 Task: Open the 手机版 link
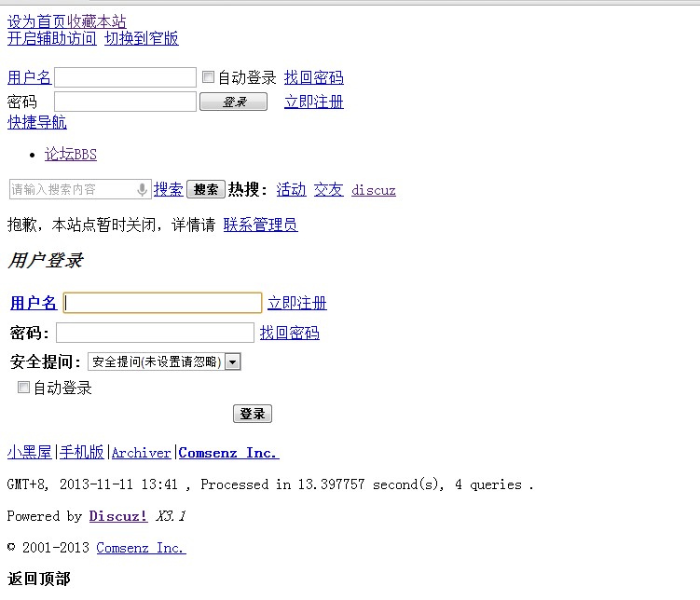(x=82, y=453)
